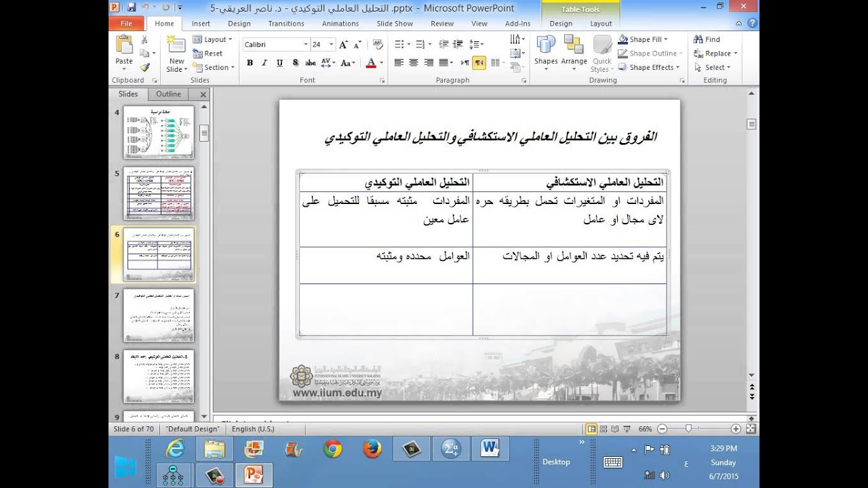Open Change Case menu
Viewport: 868px width, 488px height.
(x=348, y=62)
